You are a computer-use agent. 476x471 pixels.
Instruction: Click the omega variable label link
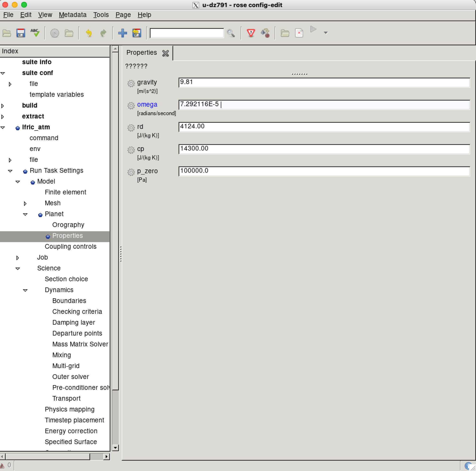(147, 105)
